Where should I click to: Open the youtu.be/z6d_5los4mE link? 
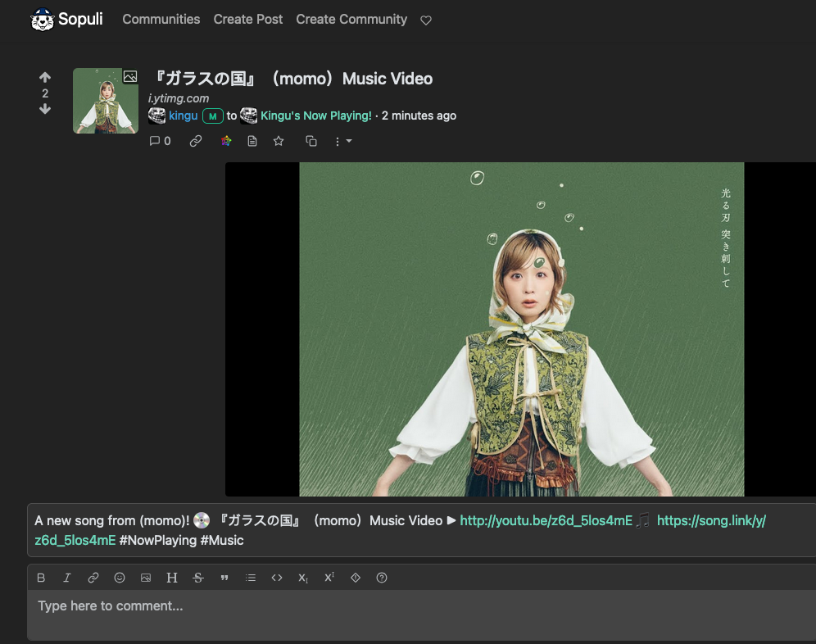pos(546,520)
